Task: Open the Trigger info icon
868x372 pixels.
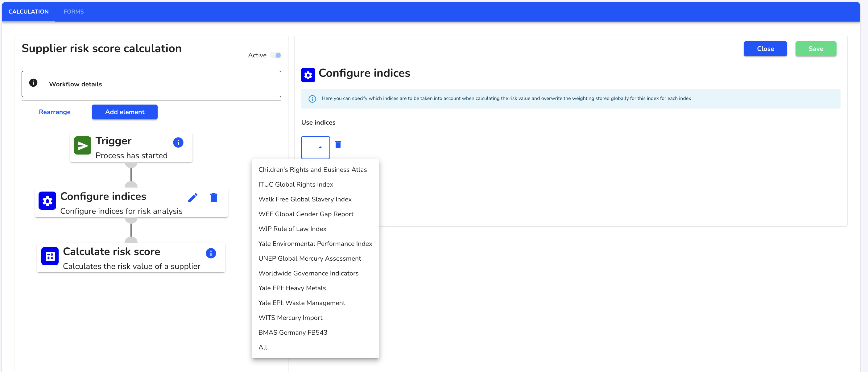Action: click(178, 143)
